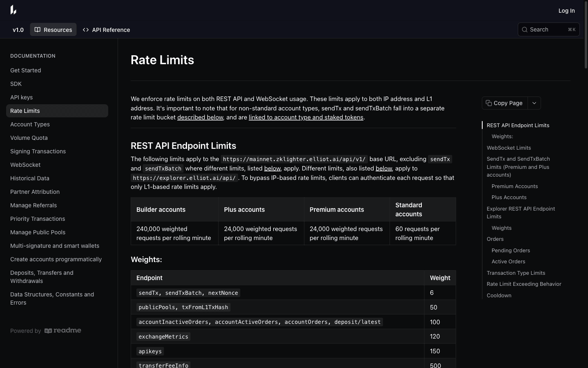This screenshot has width=588, height=368.
Task: Open Signing Transactions page
Action: [x=57, y=151]
